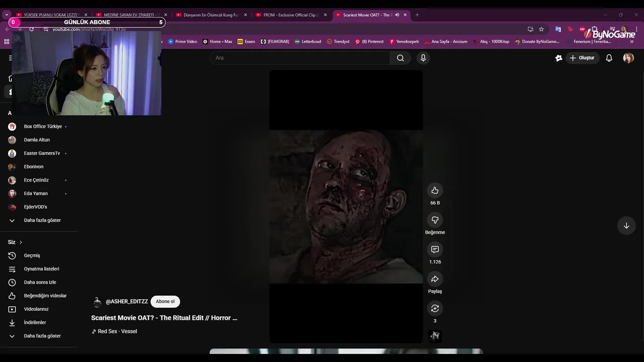Mute the Scariest Movie tab audio icon
This screenshot has width=644, height=362.
397,15
